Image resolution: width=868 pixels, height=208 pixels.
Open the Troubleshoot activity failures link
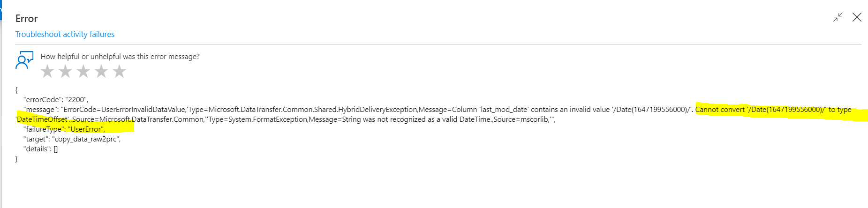tap(65, 34)
